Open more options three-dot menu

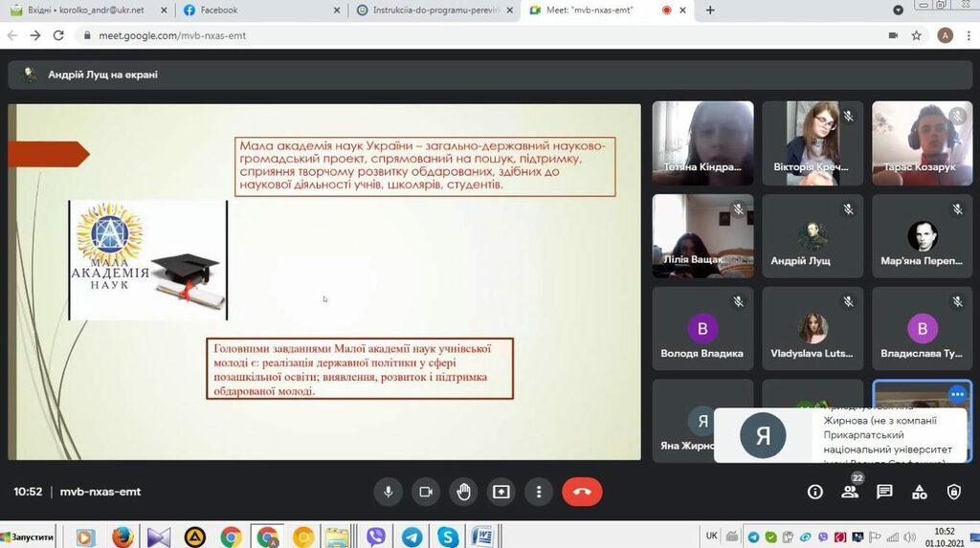(539, 492)
